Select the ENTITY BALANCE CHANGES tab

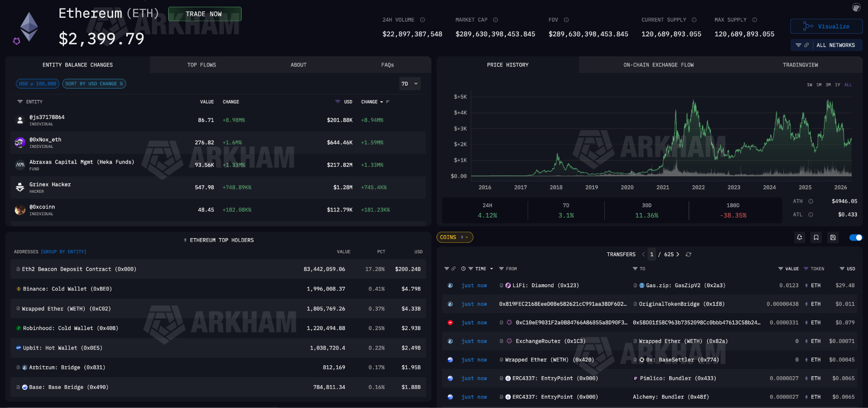click(78, 65)
